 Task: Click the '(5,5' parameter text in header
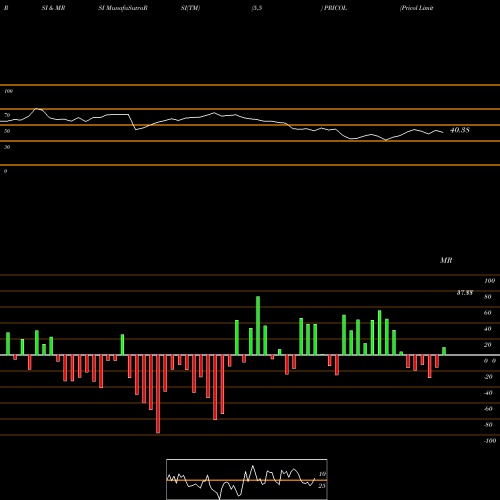pyautogui.click(x=257, y=8)
